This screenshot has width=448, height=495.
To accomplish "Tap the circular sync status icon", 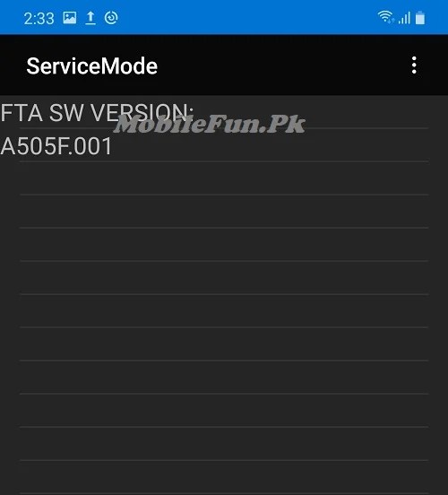I will (x=111, y=18).
